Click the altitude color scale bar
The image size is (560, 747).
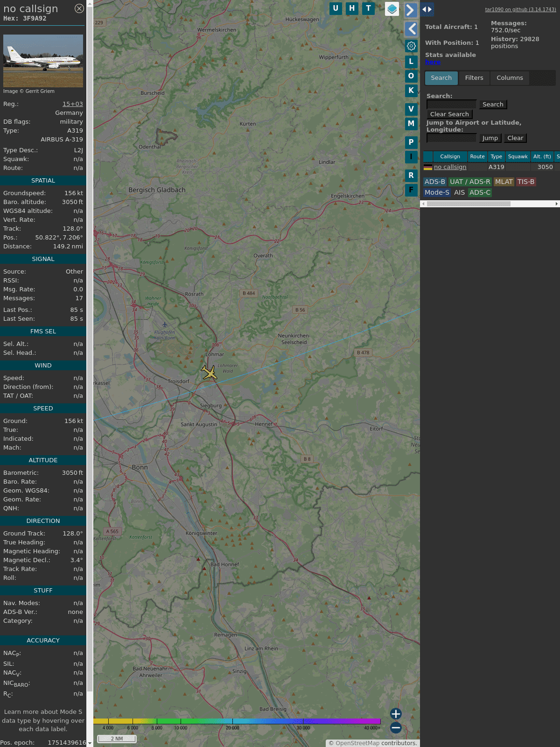(237, 721)
